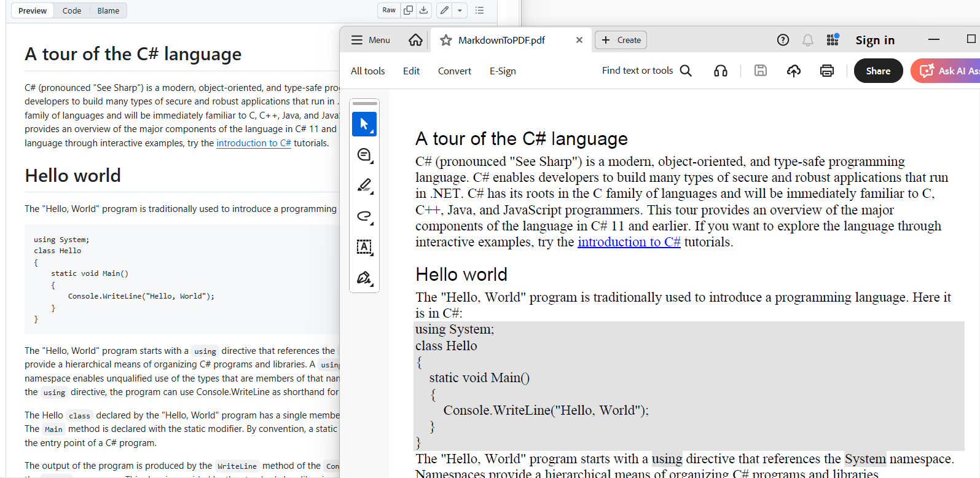Click the Find text or tools search
Screen dimensions: 980x478
[647, 71]
